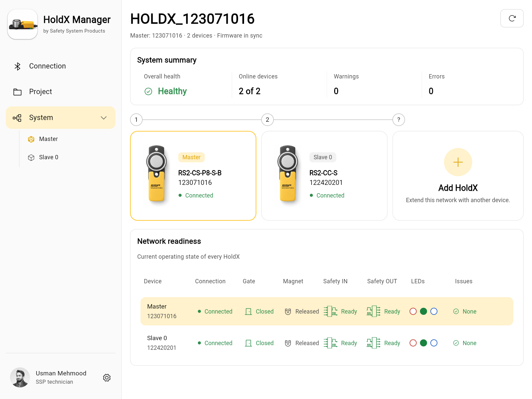The width and height of the screenshot is (532, 399).
Task: Click the Slave 0 row red LED circle
Action: click(x=413, y=343)
